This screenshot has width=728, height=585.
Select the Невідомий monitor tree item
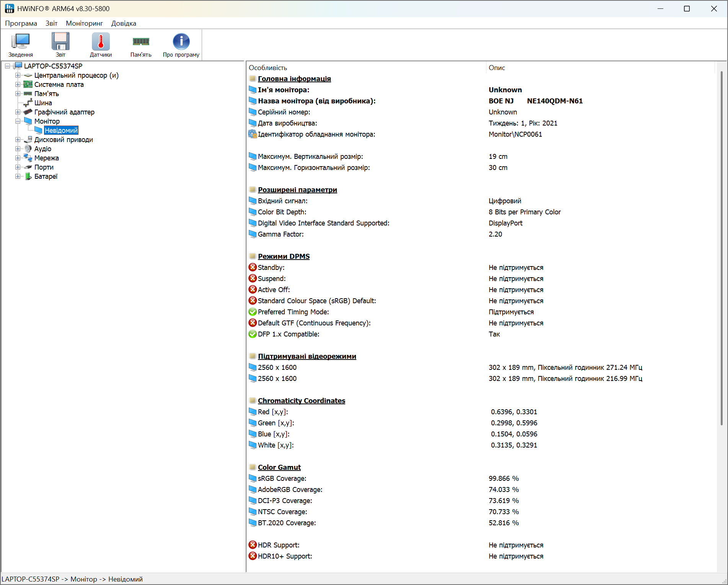61,131
